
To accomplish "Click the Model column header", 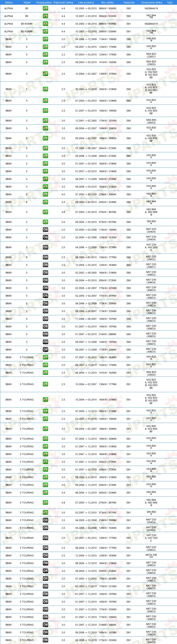I will pyautogui.click(x=27, y=2).
